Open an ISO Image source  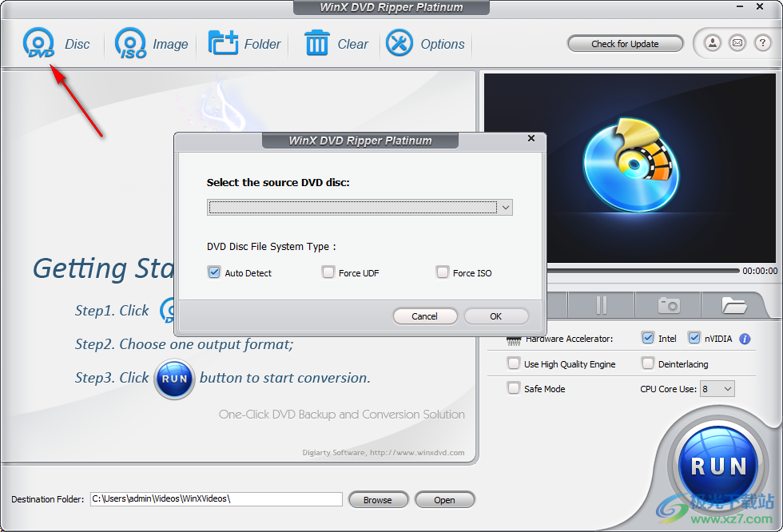[x=129, y=43]
